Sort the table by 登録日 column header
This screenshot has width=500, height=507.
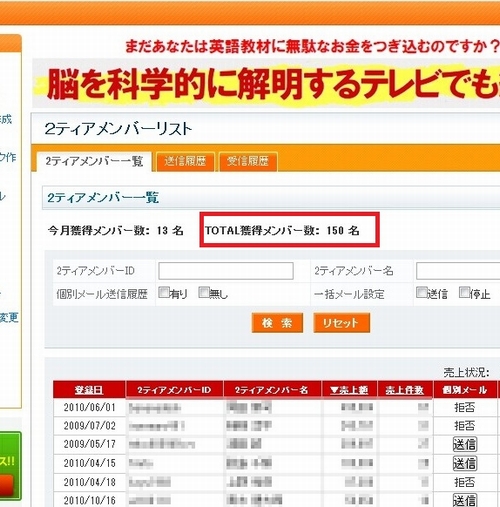coord(89,390)
